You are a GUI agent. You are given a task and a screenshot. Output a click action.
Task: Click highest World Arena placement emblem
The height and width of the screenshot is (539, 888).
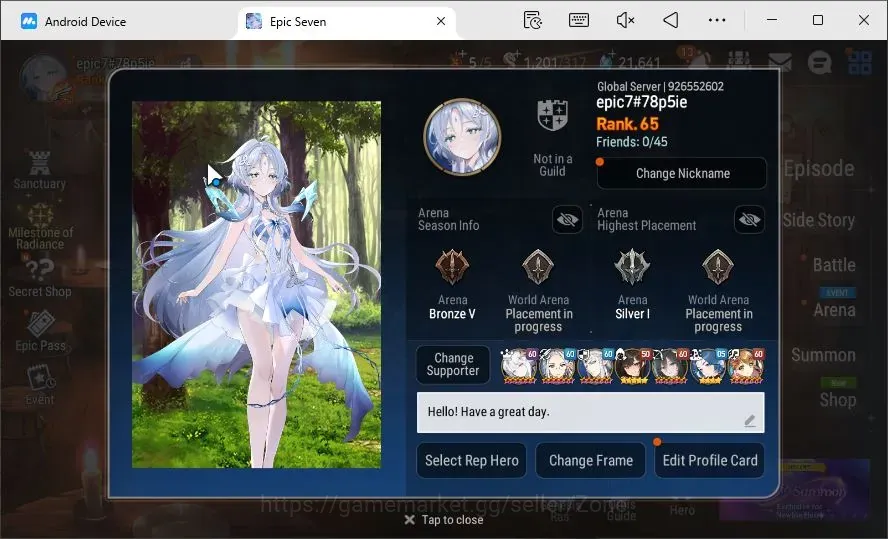[x=718, y=267]
